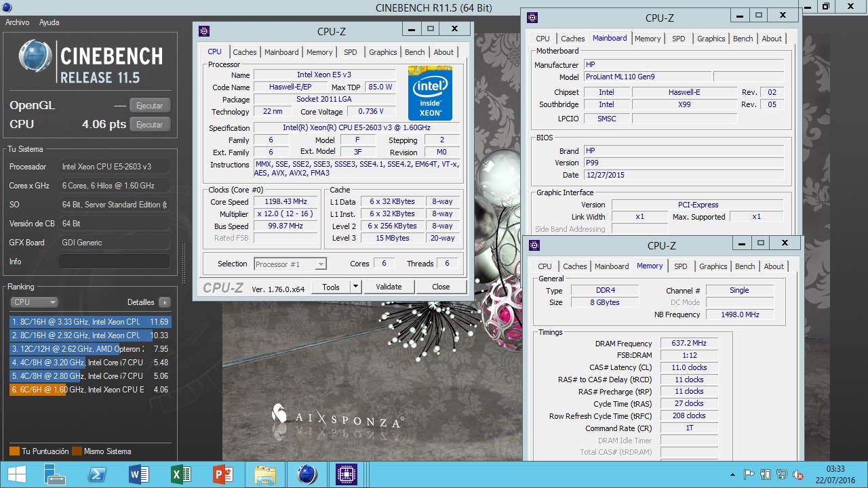Click the ProLiant ML110 Gen9 model field

point(648,77)
